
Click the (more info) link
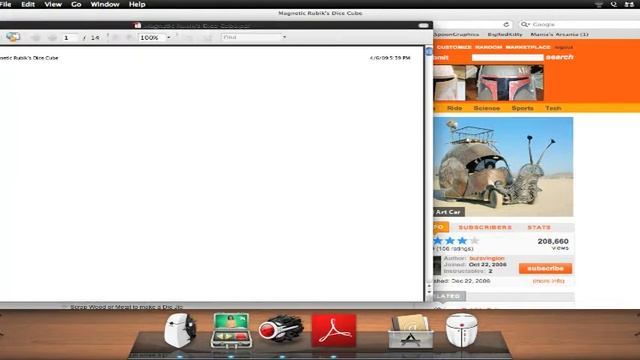pos(549,281)
